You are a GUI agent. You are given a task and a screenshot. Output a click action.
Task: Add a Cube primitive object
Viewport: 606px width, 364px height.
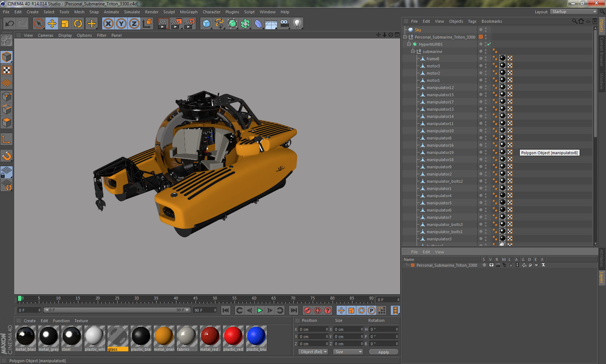coord(206,24)
